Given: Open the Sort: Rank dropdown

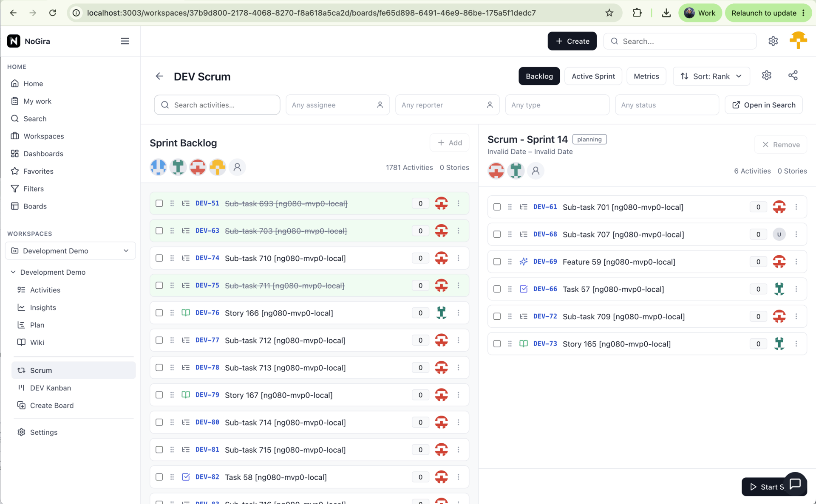Looking at the screenshot, I should (711, 76).
